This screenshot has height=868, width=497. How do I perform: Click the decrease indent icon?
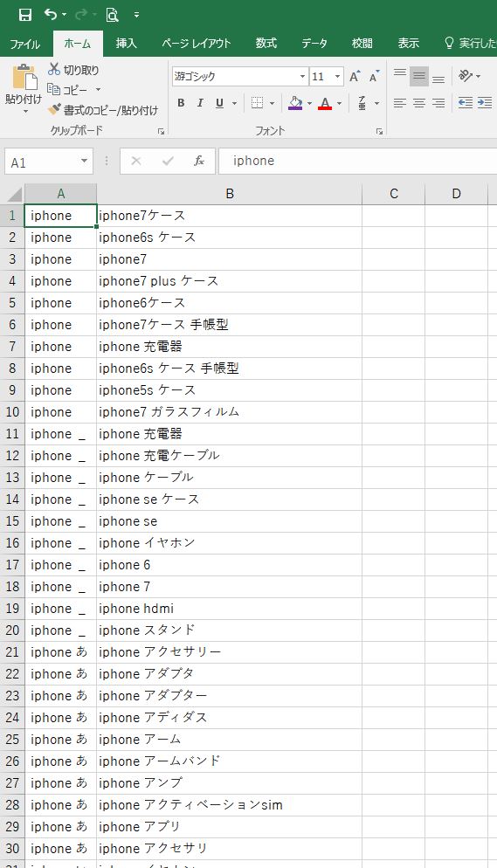point(466,103)
